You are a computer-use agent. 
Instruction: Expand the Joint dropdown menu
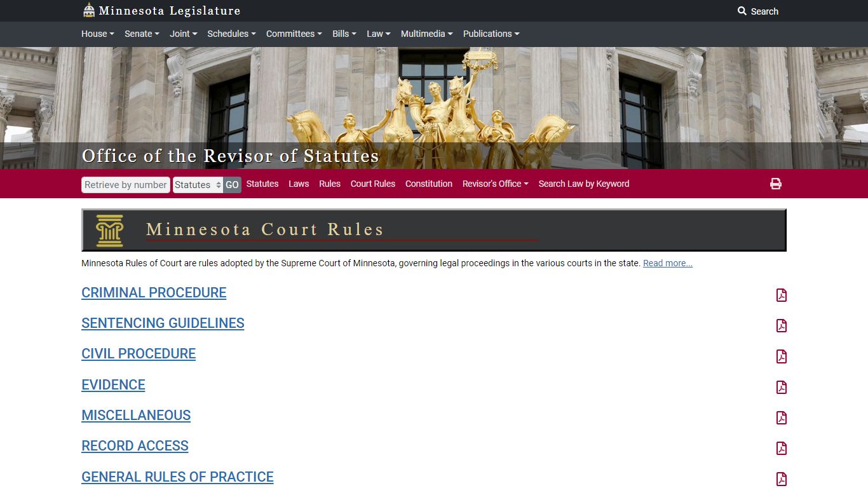pyautogui.click(x=184, y=34)
